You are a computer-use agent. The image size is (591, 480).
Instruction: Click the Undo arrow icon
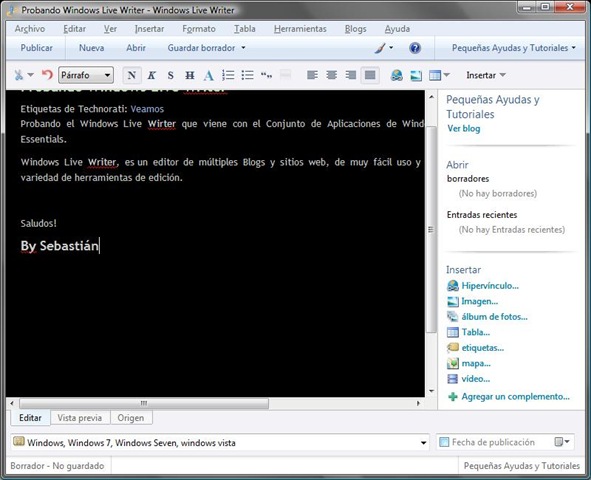pos(47,75)
